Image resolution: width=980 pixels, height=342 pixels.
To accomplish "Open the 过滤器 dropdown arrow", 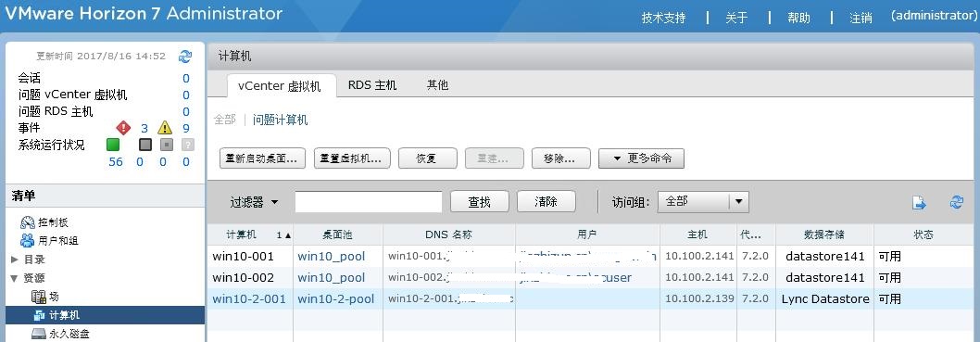I will [x=274, y=203].
